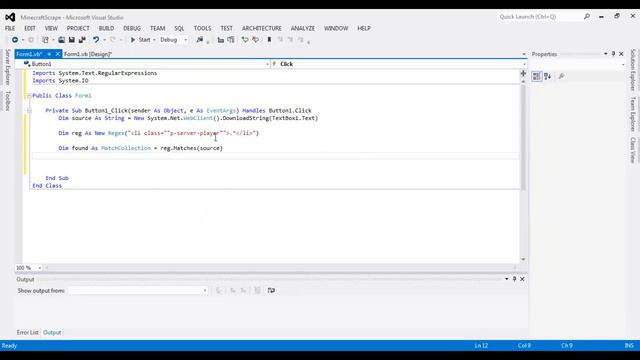Close the Form1.vb code tab
The height and width of the screenshot is (360, 640).
58,54
